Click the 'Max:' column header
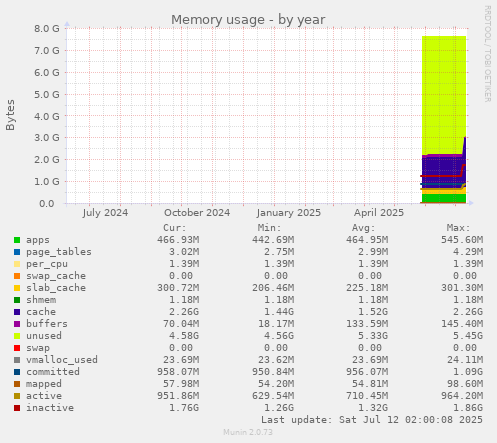 (x=458, y=228)
